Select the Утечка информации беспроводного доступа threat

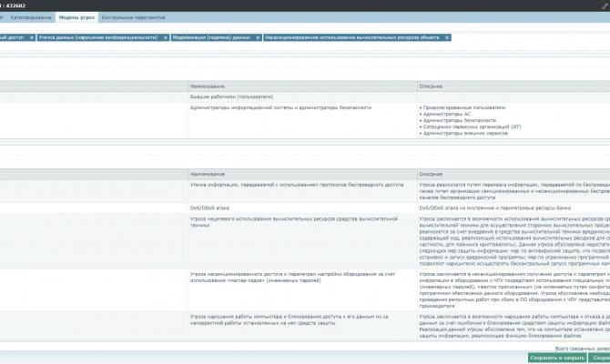[305, 191]
